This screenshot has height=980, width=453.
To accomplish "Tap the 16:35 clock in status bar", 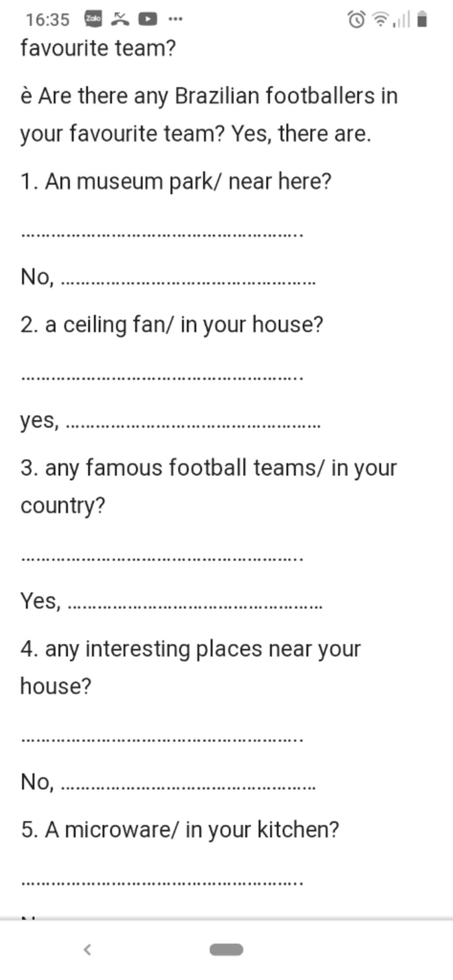I will tap(47, 19).
